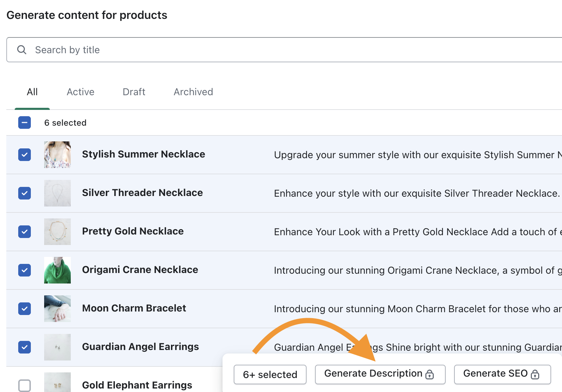Click the select-all indeterminate checkbox

[x=25, y=122]
